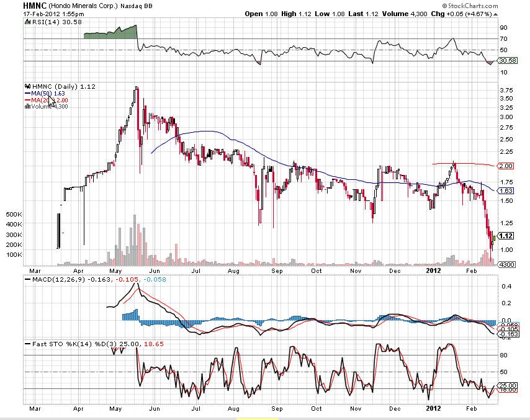
Task: Click the 70 overbought level on the RSI axis
Action: point(504,39)
